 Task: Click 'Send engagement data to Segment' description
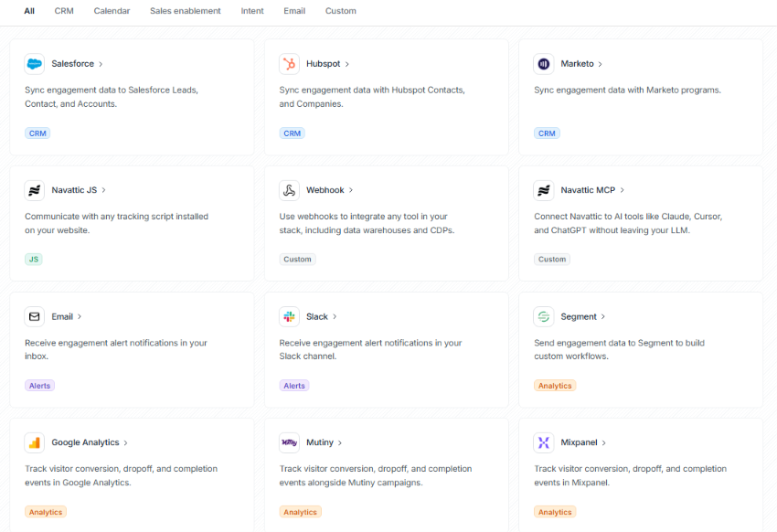click(x=620, y=349)
